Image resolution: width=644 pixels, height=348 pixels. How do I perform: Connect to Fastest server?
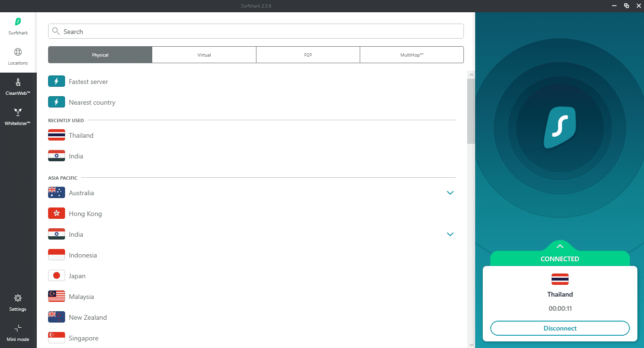click(252, 82)
